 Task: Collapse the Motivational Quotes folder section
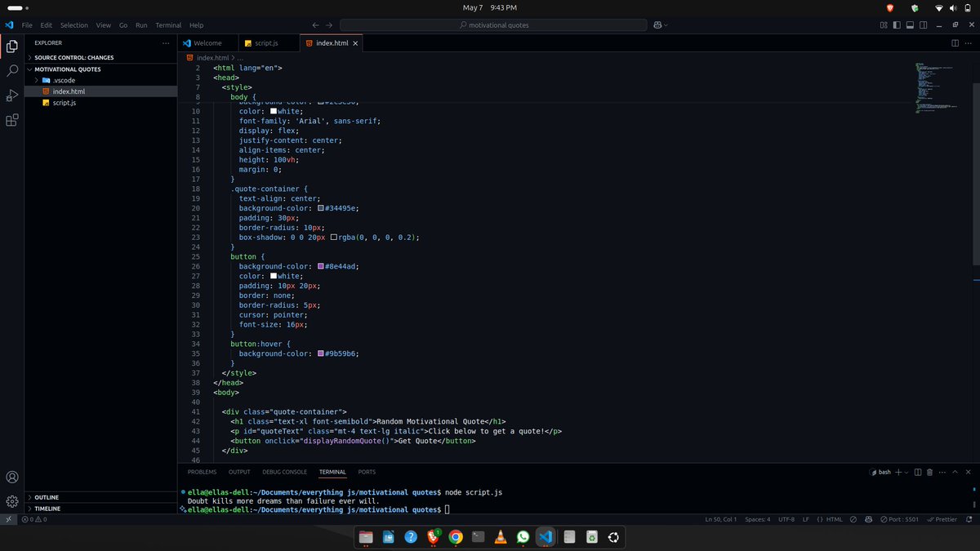click(x=100, y=69)
